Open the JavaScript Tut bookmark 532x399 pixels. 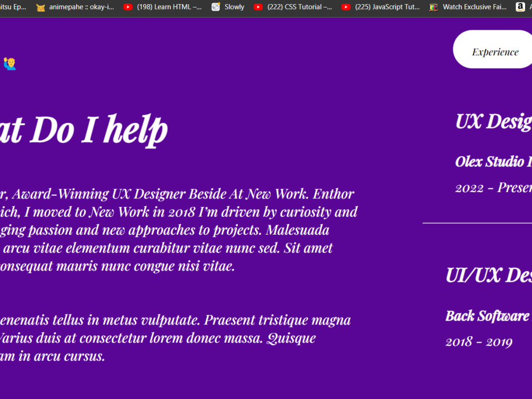[x=381, y=7]
